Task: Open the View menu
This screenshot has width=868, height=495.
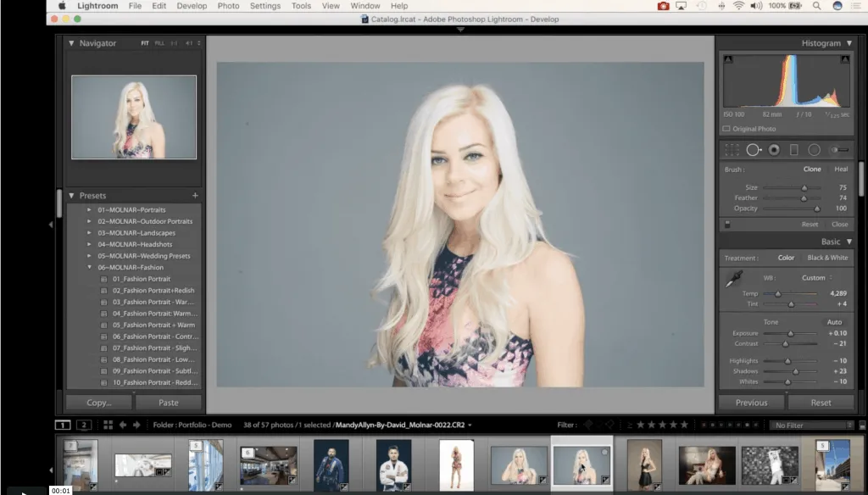Action: tap(331, 6)
